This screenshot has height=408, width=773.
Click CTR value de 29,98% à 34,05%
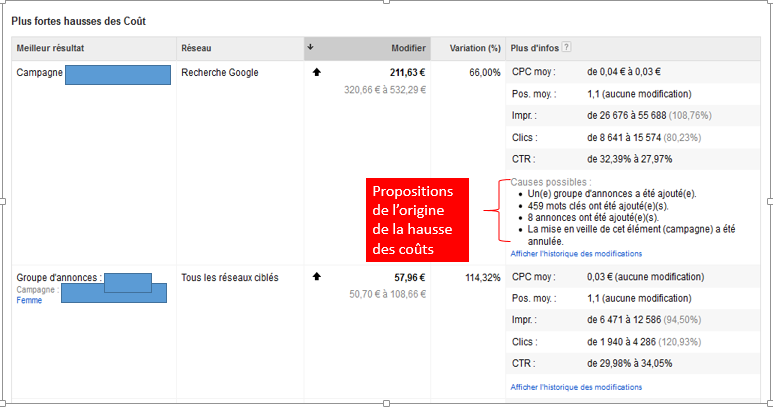[x=629, y=364]
